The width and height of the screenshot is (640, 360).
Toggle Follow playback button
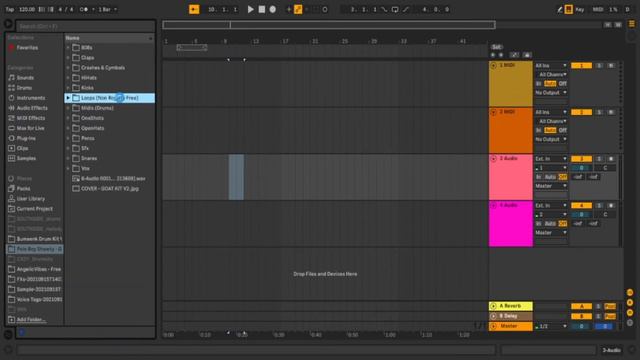coord(194,9)
